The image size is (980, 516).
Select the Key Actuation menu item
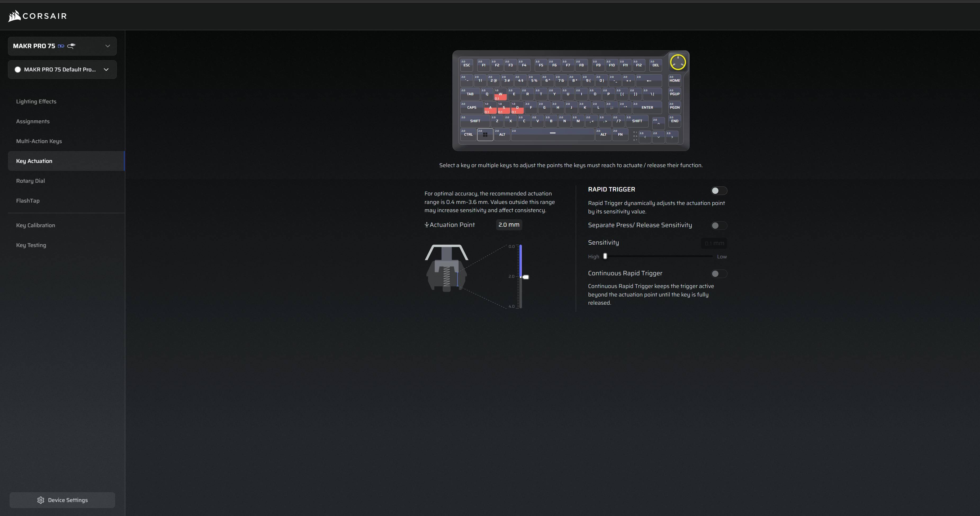66,161
